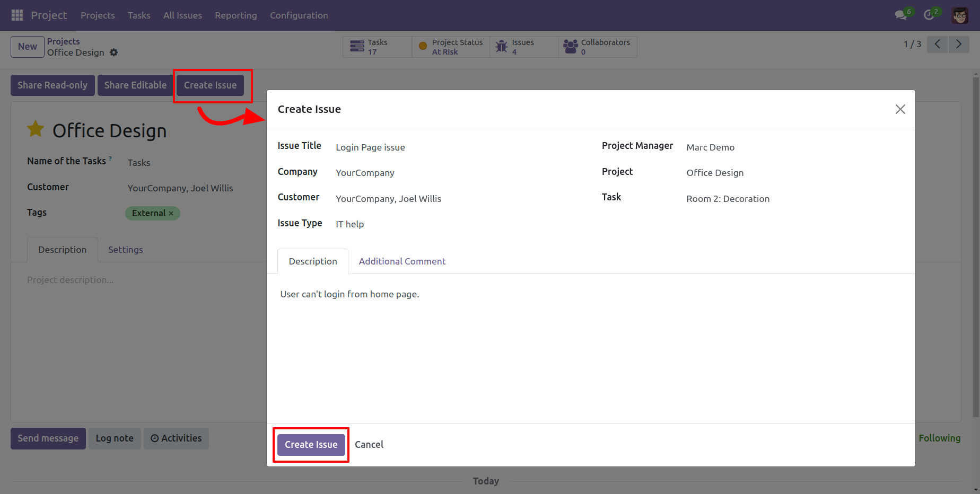980x494 pixels.
Task: Click Share Read-only button
Action: click(x=52, y=85)
